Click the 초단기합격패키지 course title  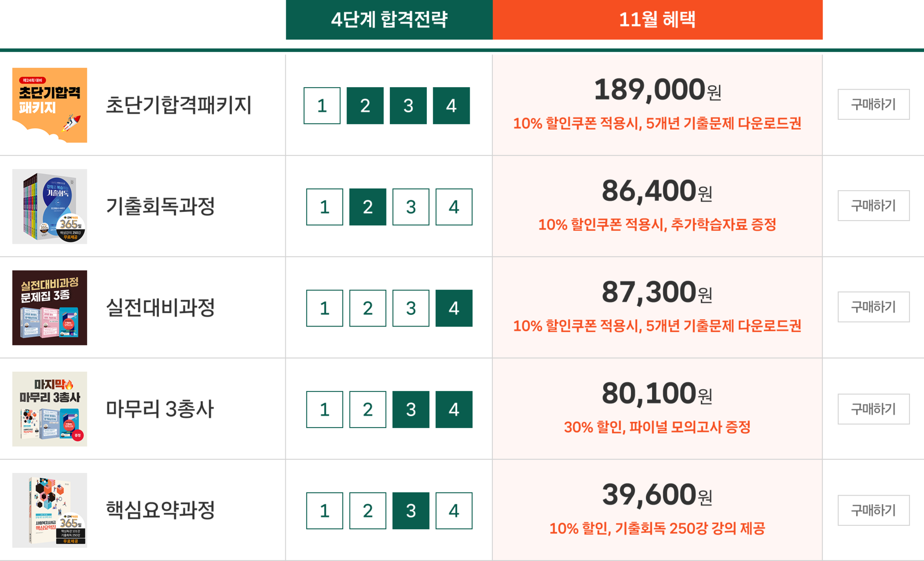(179, 105)
